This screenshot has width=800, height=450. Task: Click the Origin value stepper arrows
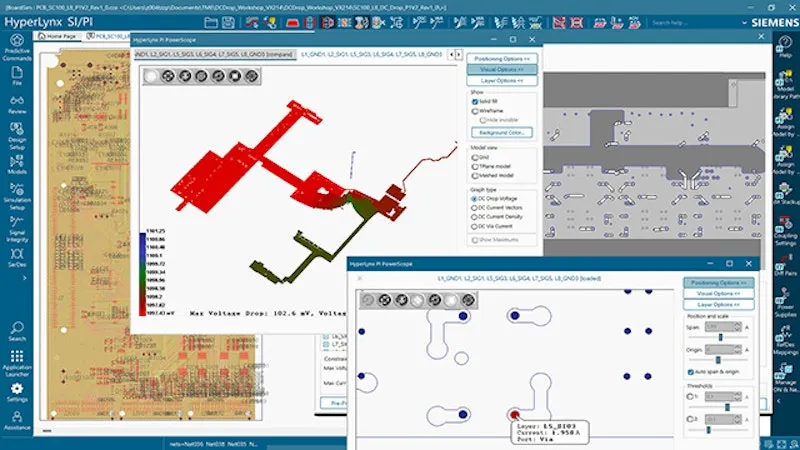point(737,349)
